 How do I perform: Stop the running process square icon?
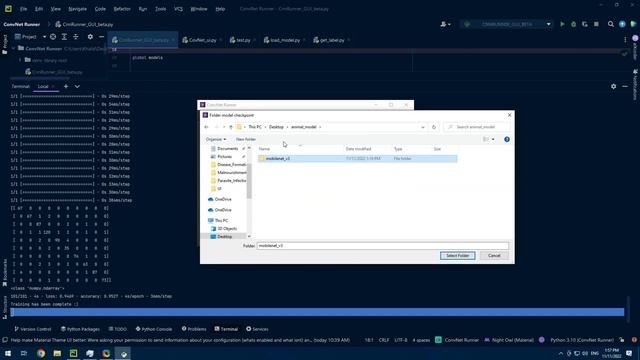point(596,24)
